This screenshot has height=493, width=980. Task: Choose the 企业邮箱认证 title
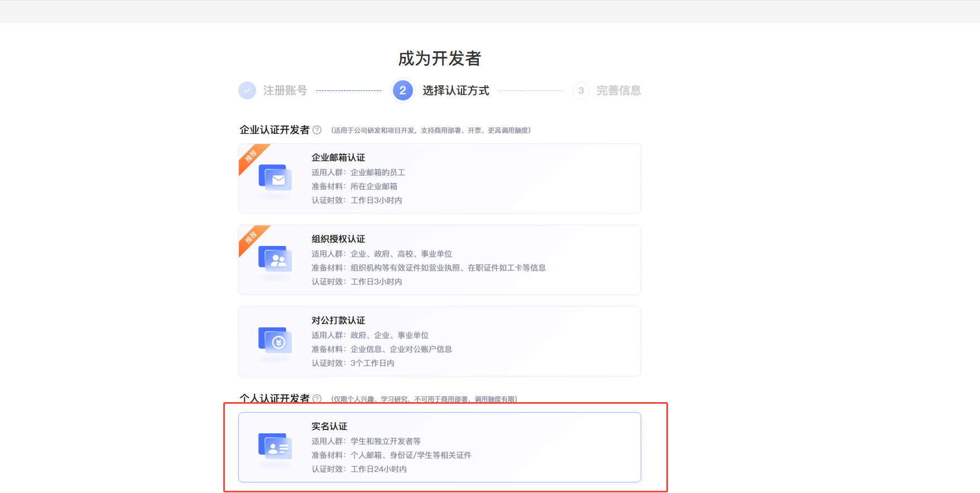point(338,158)
